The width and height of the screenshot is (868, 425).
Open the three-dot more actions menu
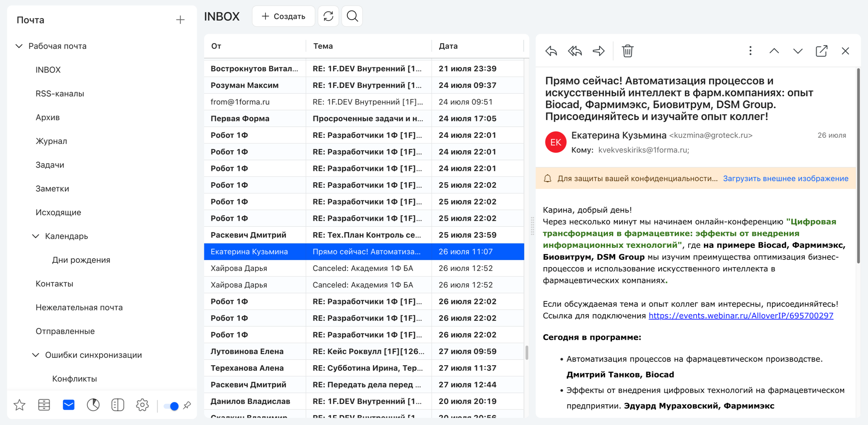pyautogui.click(x=750, y=51)
